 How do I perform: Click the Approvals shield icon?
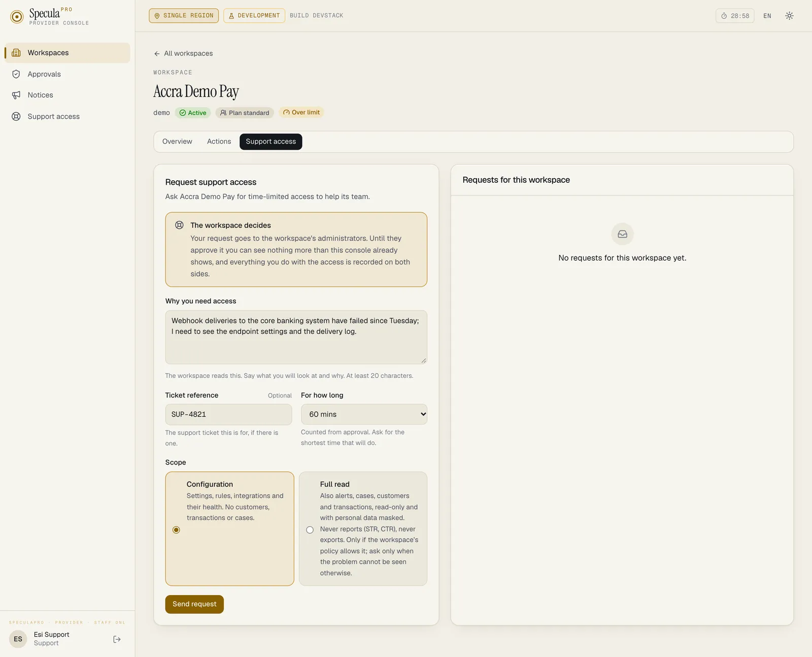16,74
